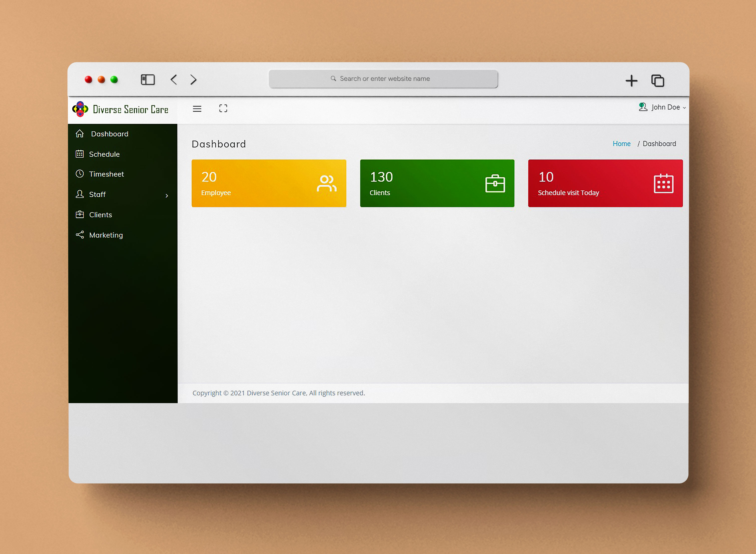Follow the Home breadcrumb link
Image resolution: width=756 pixels, height=554 pixels.
point(622,144)
